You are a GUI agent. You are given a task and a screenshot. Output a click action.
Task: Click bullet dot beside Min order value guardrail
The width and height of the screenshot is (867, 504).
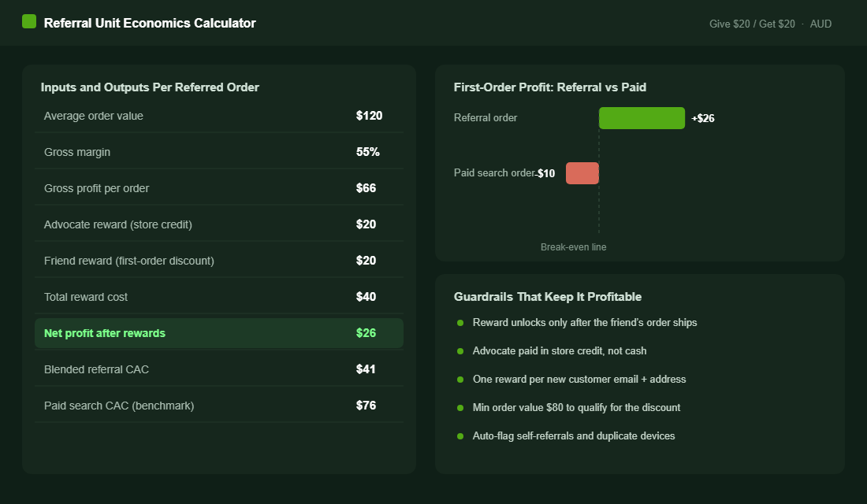point(460,408)
